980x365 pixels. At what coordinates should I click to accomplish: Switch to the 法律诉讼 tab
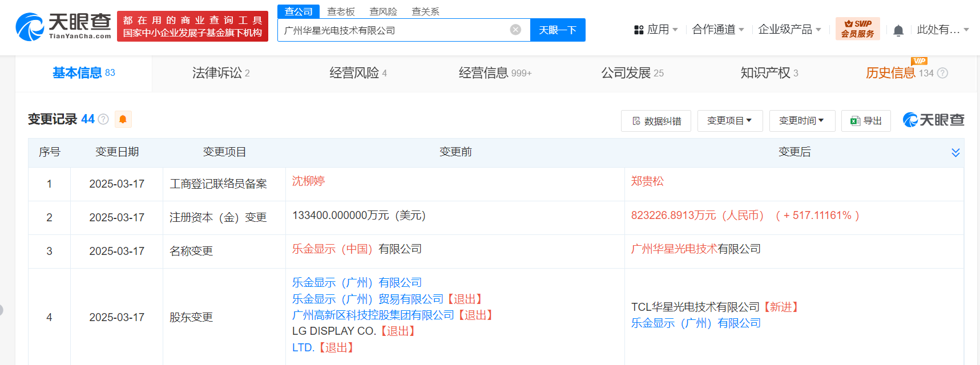pos(221,73)
